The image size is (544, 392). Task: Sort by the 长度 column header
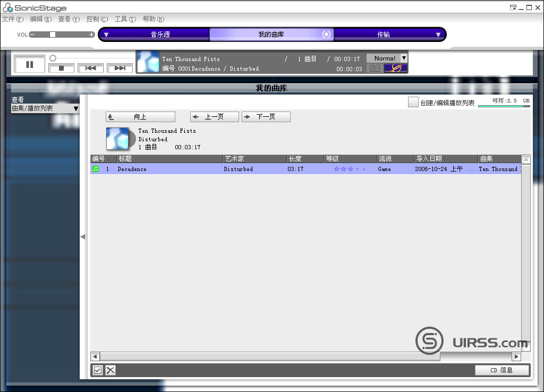click(305, 158)
